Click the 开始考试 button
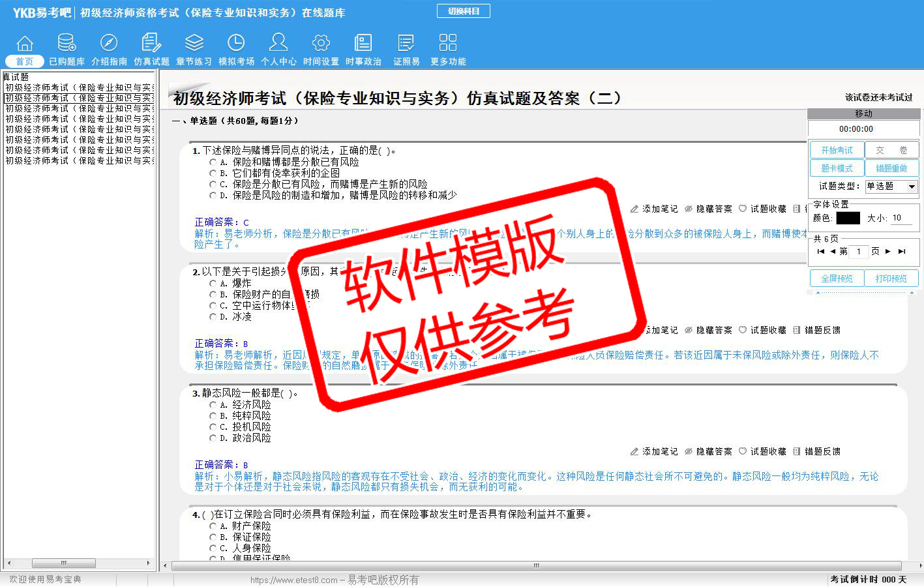The width and height of the screenshot is (924, 587). pos(837,150)
